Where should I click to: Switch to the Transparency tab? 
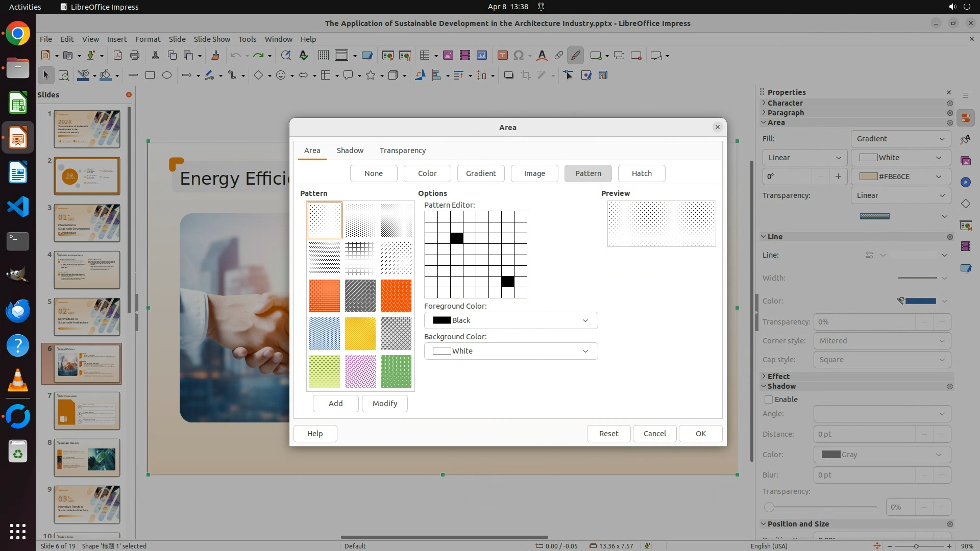[x=402, y=151]
